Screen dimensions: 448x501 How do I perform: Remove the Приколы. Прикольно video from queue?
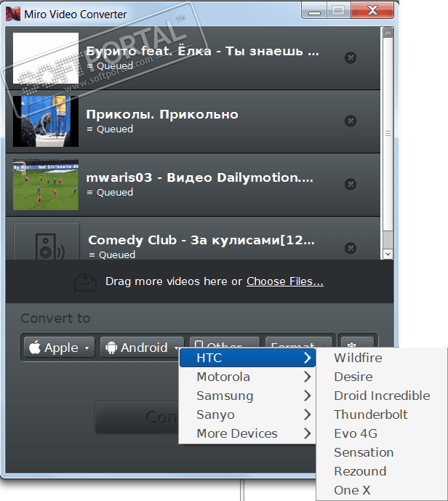click(351, 121)
